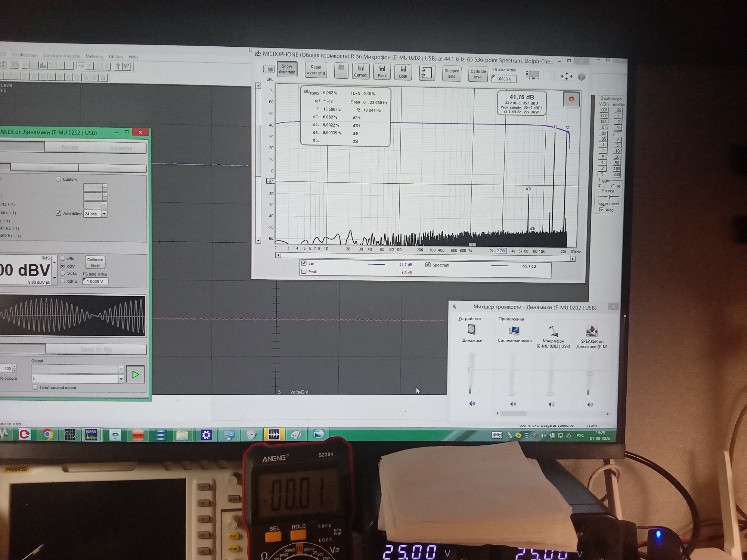Start generator with green play button
Screen dimensions: 747x560
[135, 374]
